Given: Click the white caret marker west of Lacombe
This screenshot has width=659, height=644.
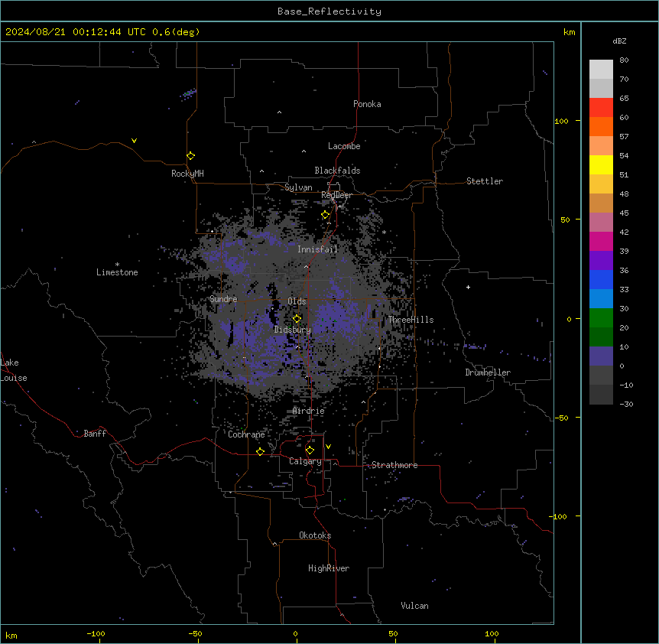Looking at the screenshot, I should [304, 151].
